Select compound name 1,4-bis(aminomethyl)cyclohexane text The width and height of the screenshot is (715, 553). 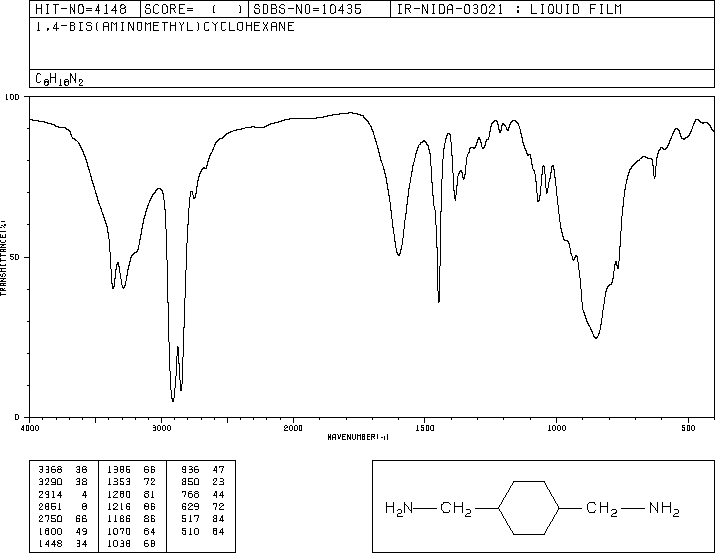coord(165,27)
